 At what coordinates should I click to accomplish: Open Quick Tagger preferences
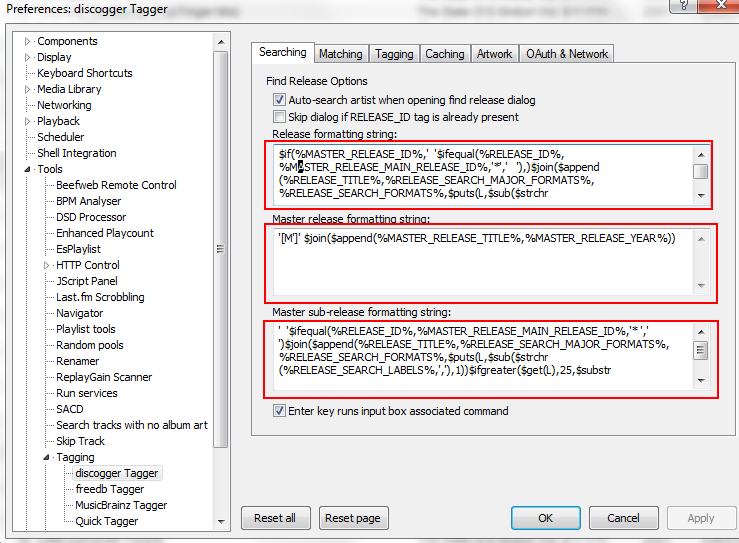tap(107, 521)
